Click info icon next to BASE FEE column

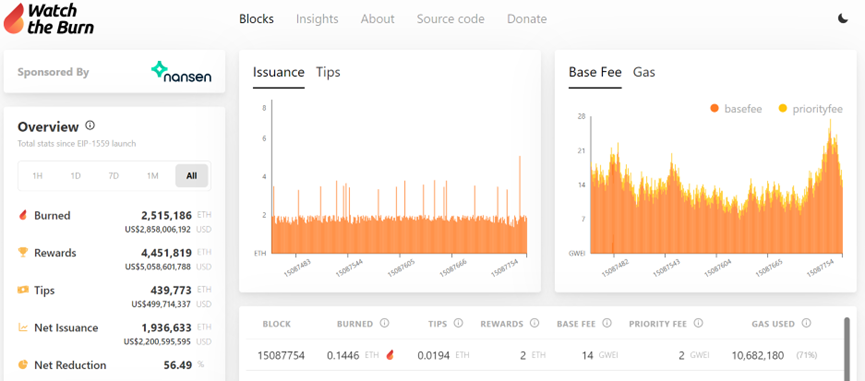tap(607, 323)
